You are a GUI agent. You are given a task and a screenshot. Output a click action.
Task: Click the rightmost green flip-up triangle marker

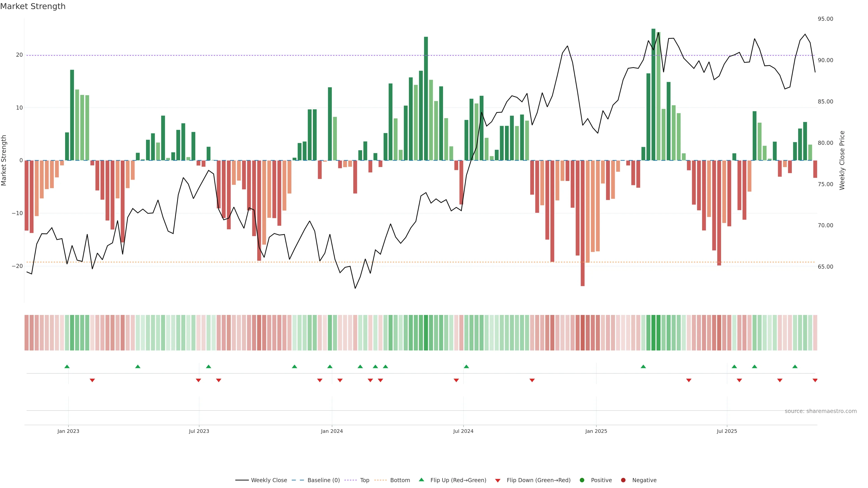pyautogui.click(x=795, y=366)
